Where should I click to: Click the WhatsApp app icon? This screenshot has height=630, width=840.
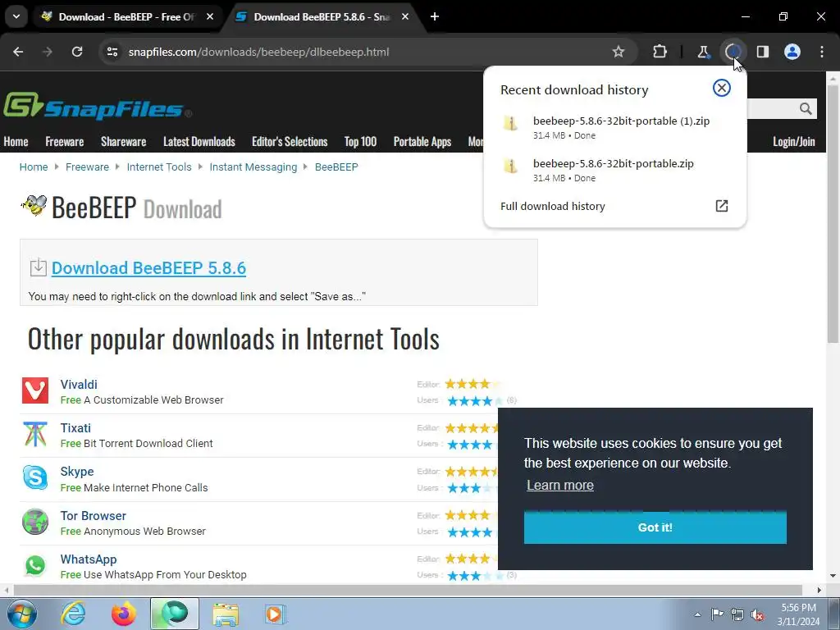point(35,565)
